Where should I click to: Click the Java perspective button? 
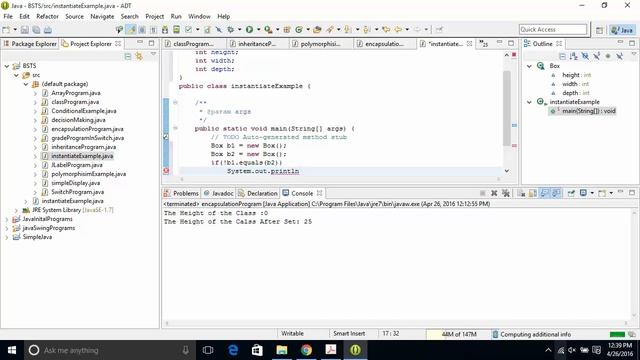(x=622, y=30)
